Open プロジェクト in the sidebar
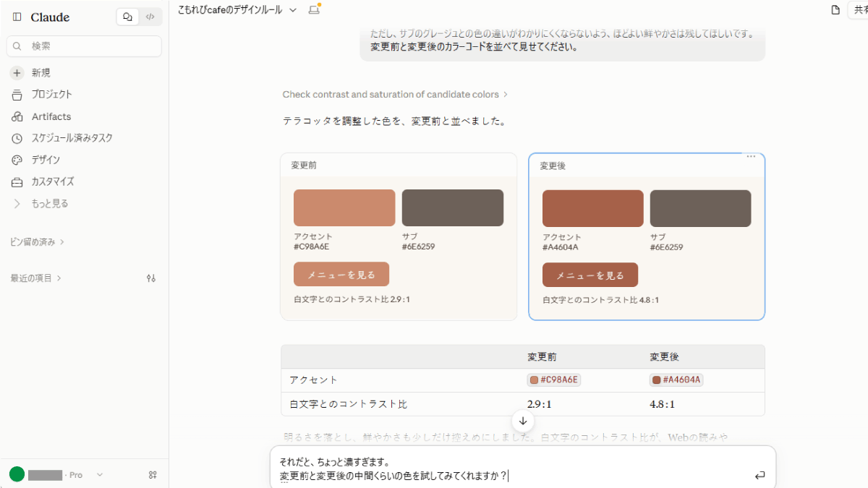868x488 pixels. pyautogui.click(x=84, y=95)
